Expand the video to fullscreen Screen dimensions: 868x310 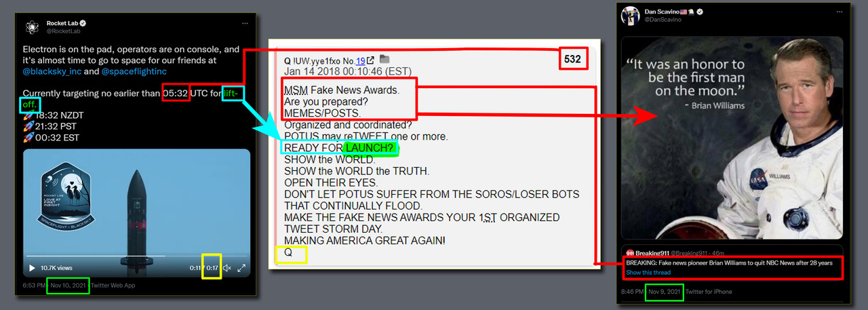pos(241,268)
